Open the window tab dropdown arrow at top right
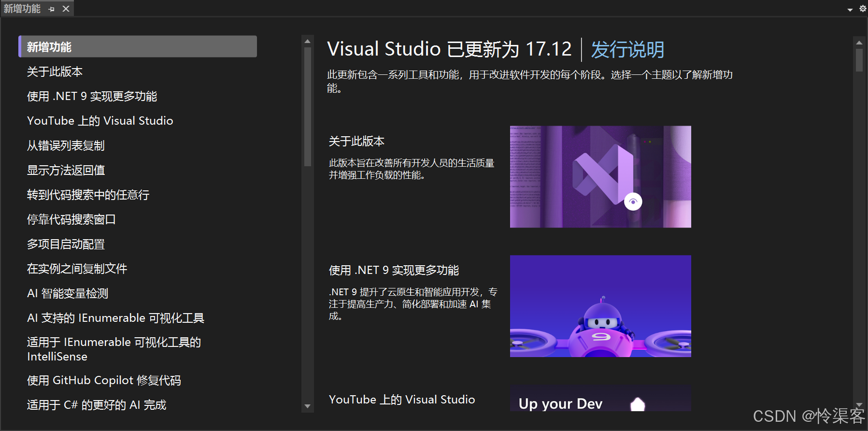The image size is (868, 431). pos(850,10)
